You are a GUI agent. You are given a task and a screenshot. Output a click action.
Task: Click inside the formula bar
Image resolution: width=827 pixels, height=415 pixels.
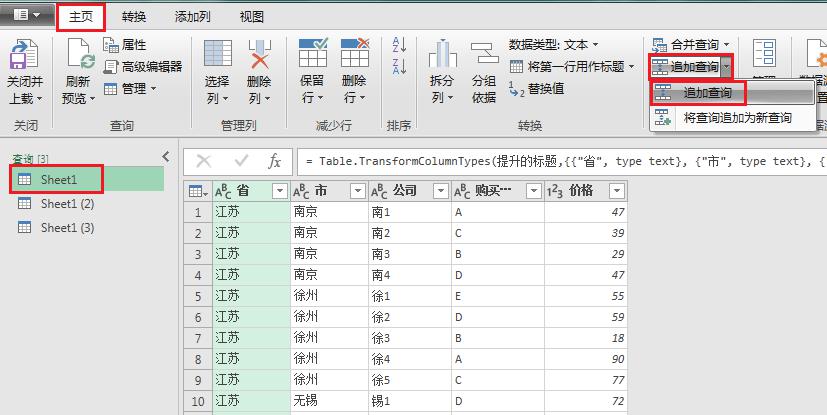coord(562,161)
